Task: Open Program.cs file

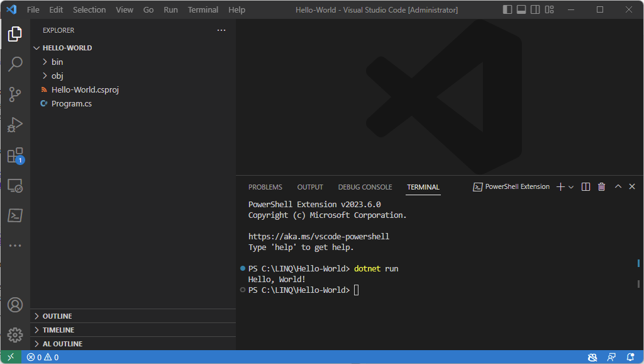Action: (133, 104)
